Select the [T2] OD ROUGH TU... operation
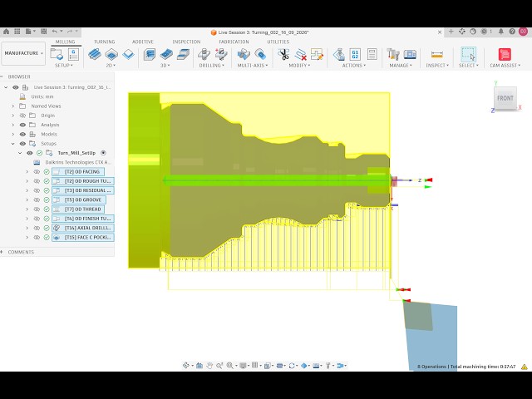The image size is (532, 399). (x=83, y=181)
